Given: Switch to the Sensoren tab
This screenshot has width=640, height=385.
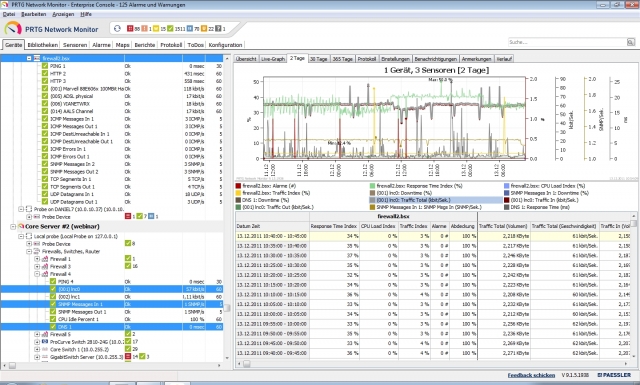Looking at the screenshot, I should pyautogui.click(x=75, y=45).
